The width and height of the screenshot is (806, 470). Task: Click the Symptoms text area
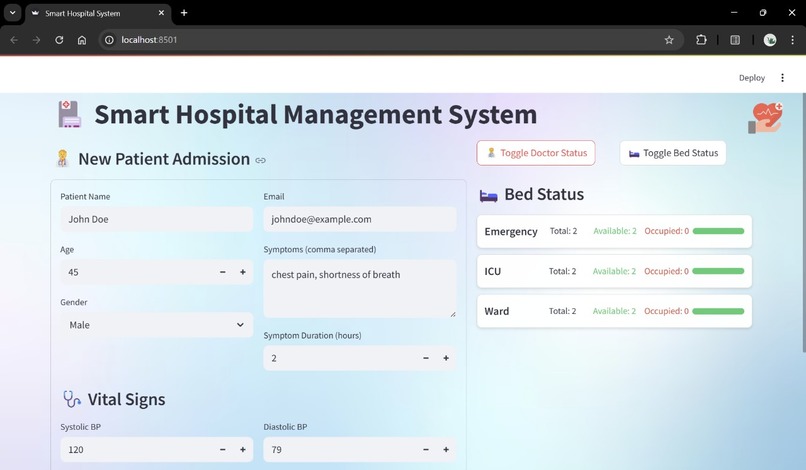coord(360,288)
